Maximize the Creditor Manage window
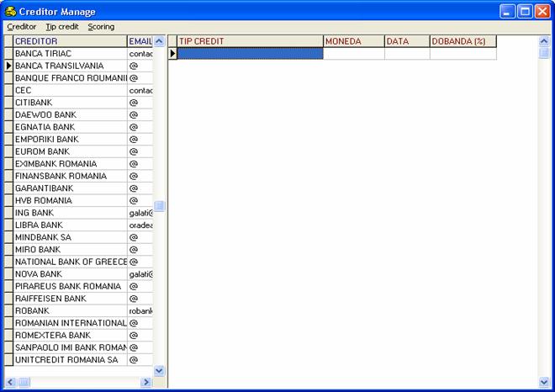The width and height of the screenshot is (555, 392). point(525,11)
